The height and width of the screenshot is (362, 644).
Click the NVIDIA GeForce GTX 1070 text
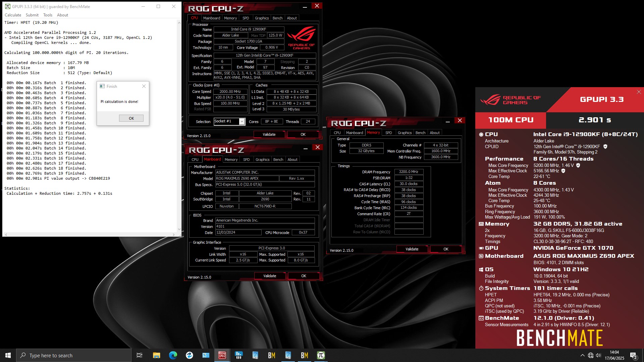point(573,248)
